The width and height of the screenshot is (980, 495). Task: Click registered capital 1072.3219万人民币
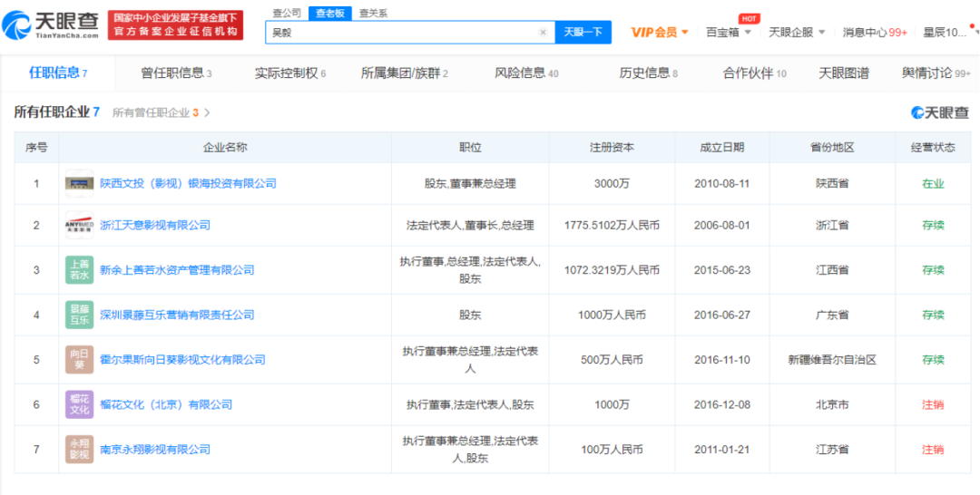coord(612,270)
